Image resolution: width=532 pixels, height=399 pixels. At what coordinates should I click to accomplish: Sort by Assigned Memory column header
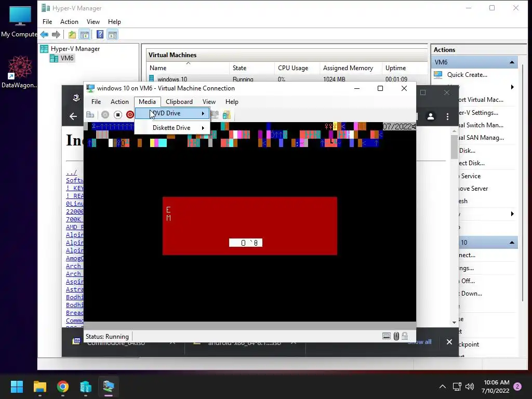coord(351,68)
